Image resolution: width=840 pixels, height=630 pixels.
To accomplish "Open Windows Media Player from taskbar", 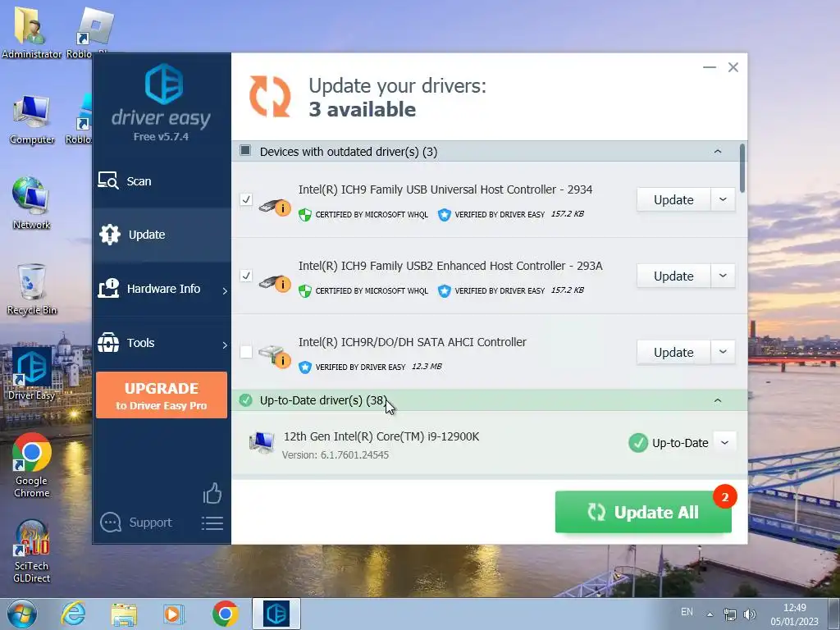I will (x=174, y=614).
